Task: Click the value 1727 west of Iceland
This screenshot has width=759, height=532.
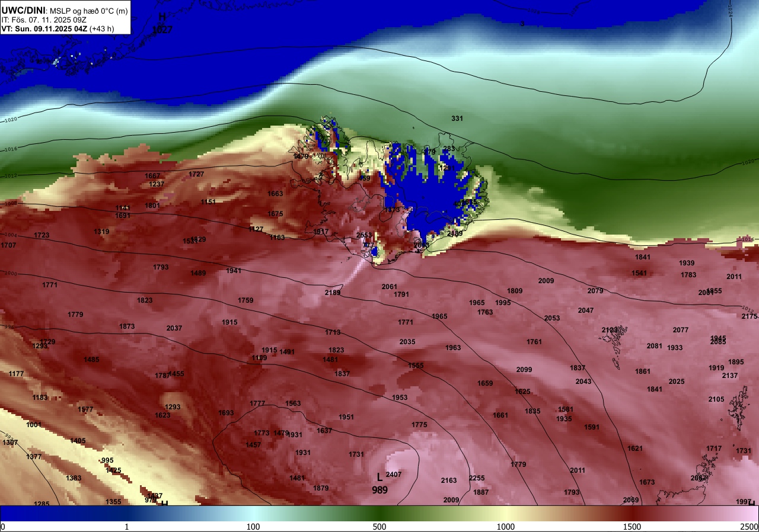Action: coord(196,174)
